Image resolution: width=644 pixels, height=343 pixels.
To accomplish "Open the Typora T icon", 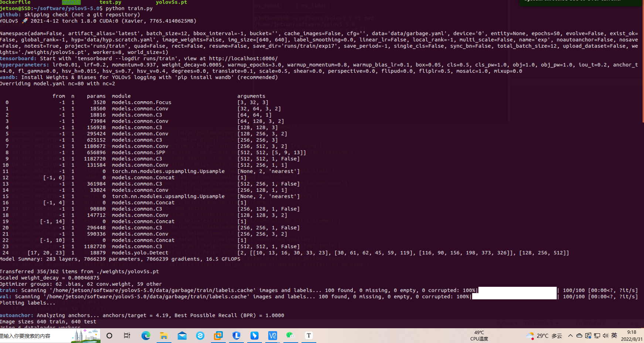I will (309, 336).
